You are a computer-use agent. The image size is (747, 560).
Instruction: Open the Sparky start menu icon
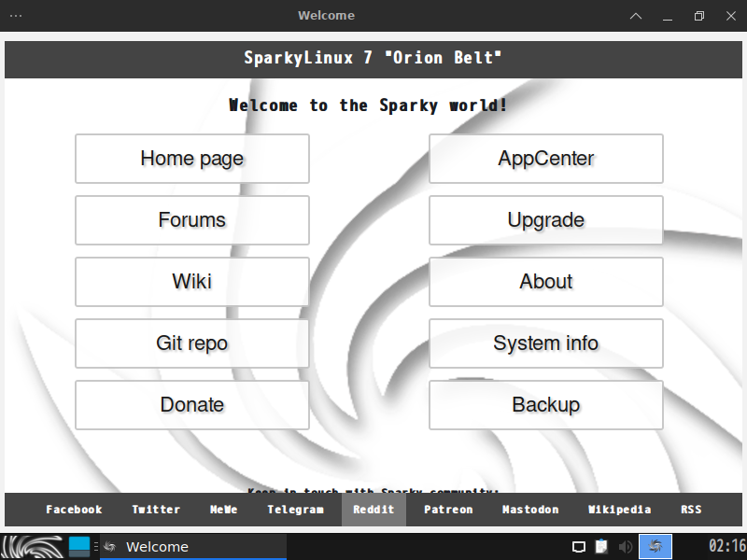33,547
